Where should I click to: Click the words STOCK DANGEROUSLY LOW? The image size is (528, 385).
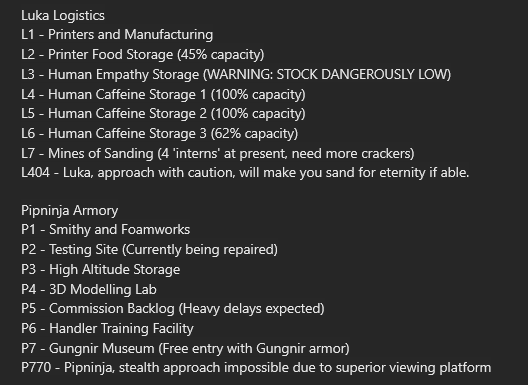tap(362, 74)
